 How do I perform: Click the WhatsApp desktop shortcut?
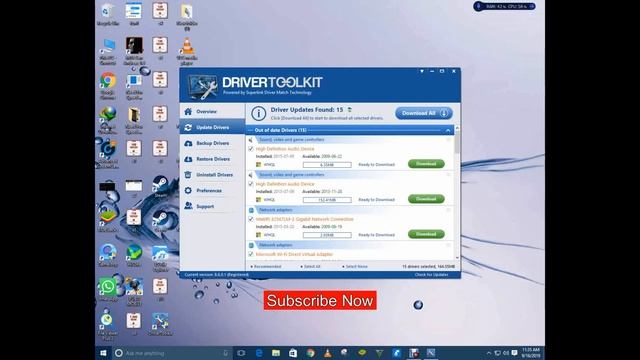(108, 289)
